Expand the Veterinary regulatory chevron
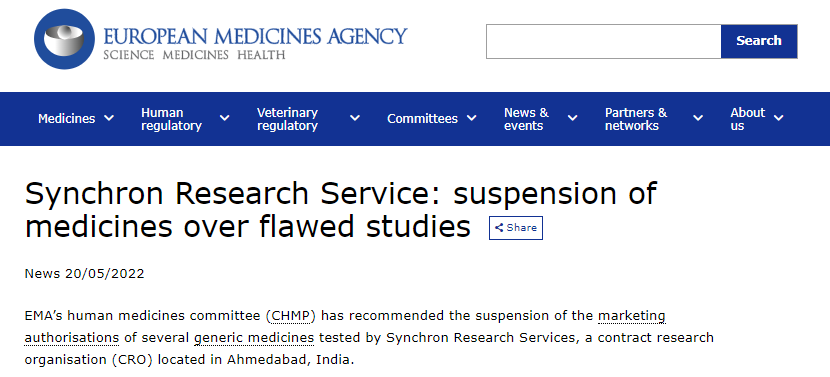Viewport: 830px width, 377px height. 355,118
